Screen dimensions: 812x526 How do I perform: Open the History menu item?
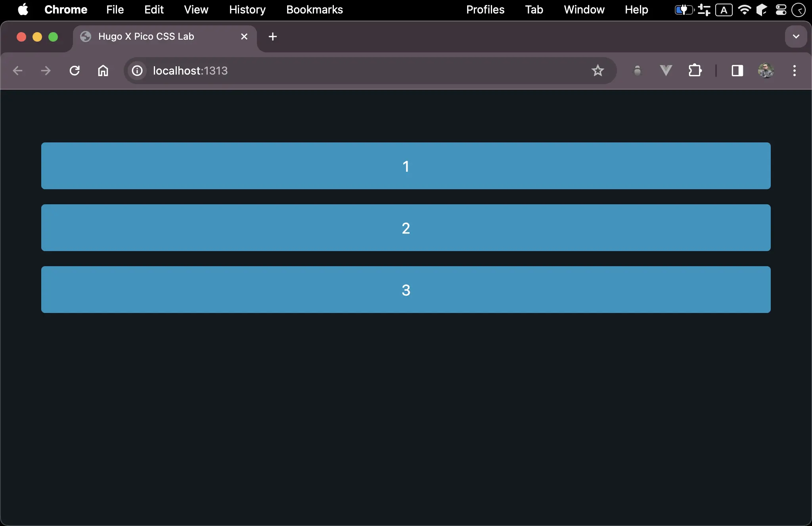click(247, 10)
